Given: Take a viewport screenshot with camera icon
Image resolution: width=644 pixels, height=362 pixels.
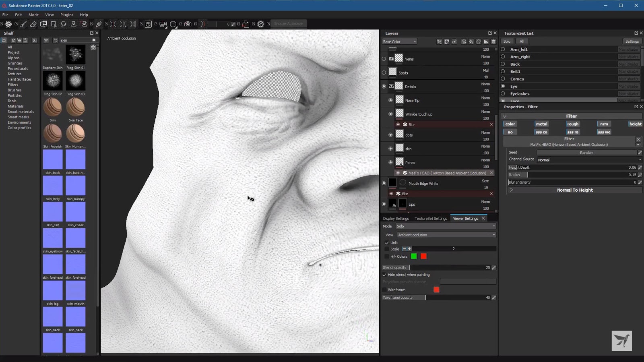Looking at the screenshot, I should coord(188,24).
